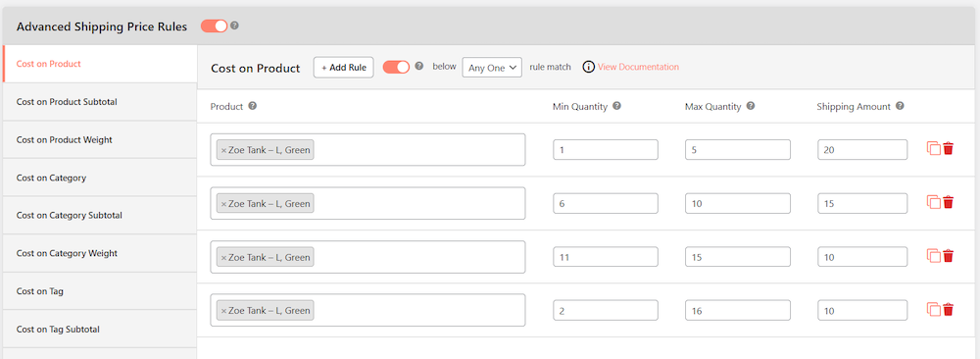This screenshot has width=980, height=359.
Task: Duplicate the rule with min quantity 1
Action: click(x=933, y=149)
